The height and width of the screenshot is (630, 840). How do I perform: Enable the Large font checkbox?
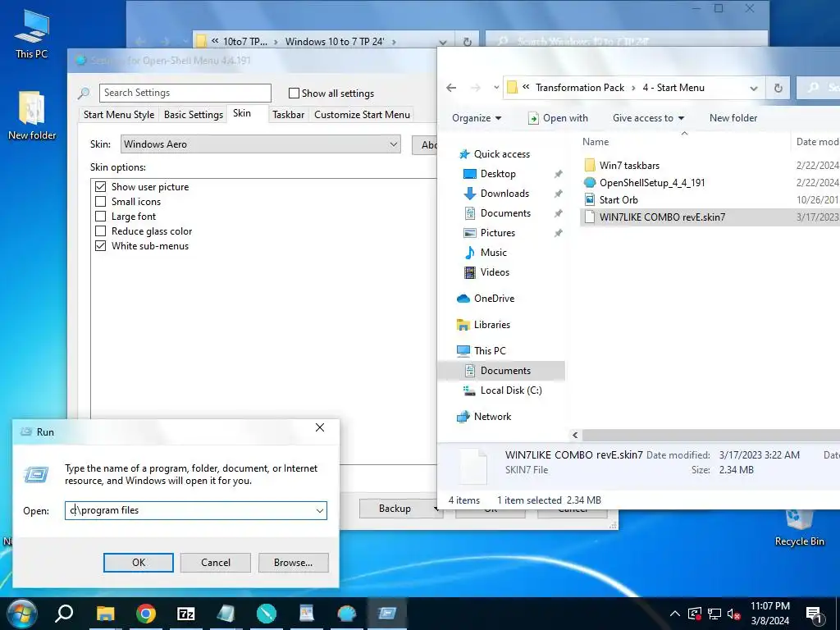pyautogui.click(x=100, y=217)
